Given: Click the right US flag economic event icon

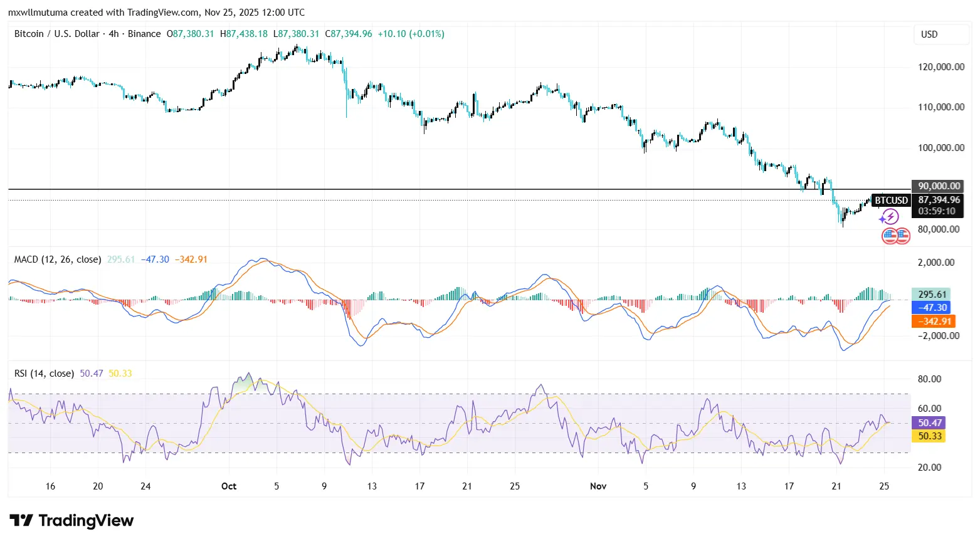Looking at the screenshot, I should tap(902, 236).
